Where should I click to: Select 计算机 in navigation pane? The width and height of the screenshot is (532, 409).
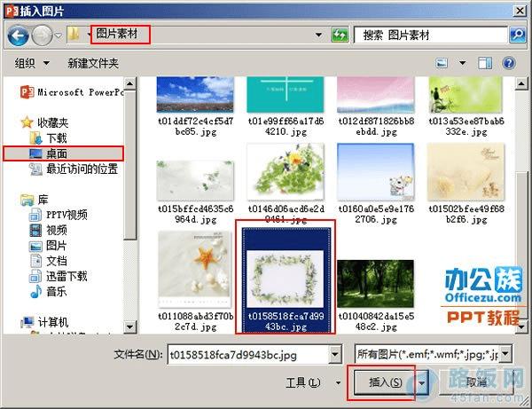point(44,322)
